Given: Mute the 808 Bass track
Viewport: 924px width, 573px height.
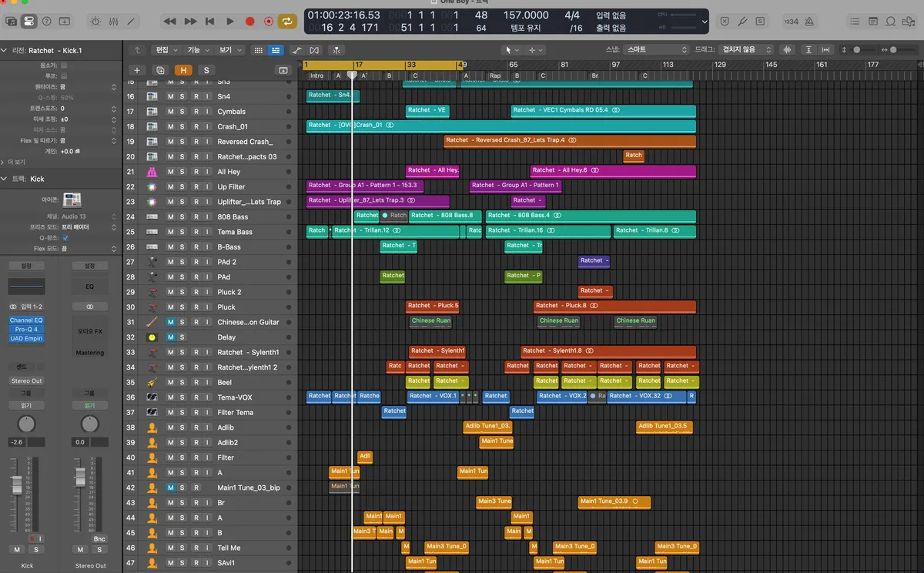Looking at the screenshot, I should pyautogui.click(x=170, y=217).
